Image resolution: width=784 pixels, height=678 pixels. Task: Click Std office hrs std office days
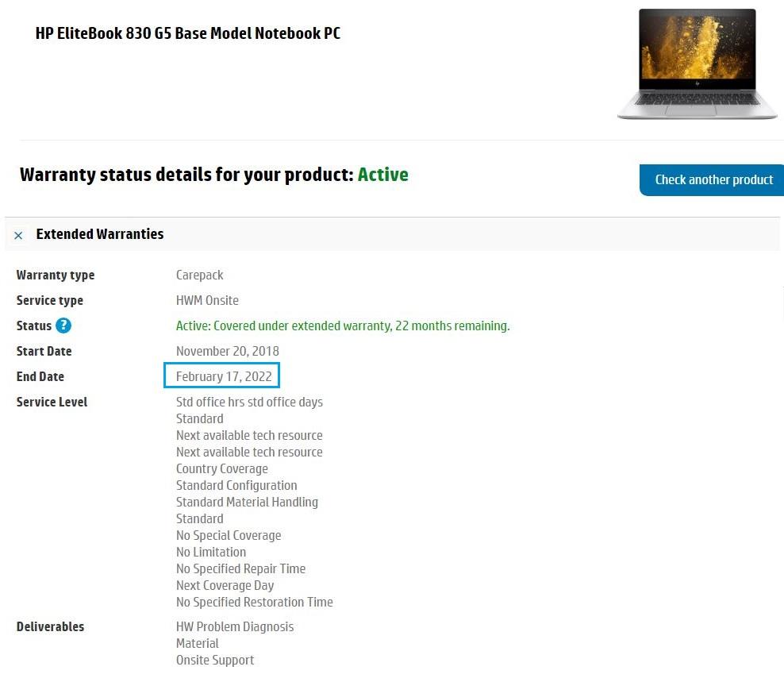click(249, 403)
